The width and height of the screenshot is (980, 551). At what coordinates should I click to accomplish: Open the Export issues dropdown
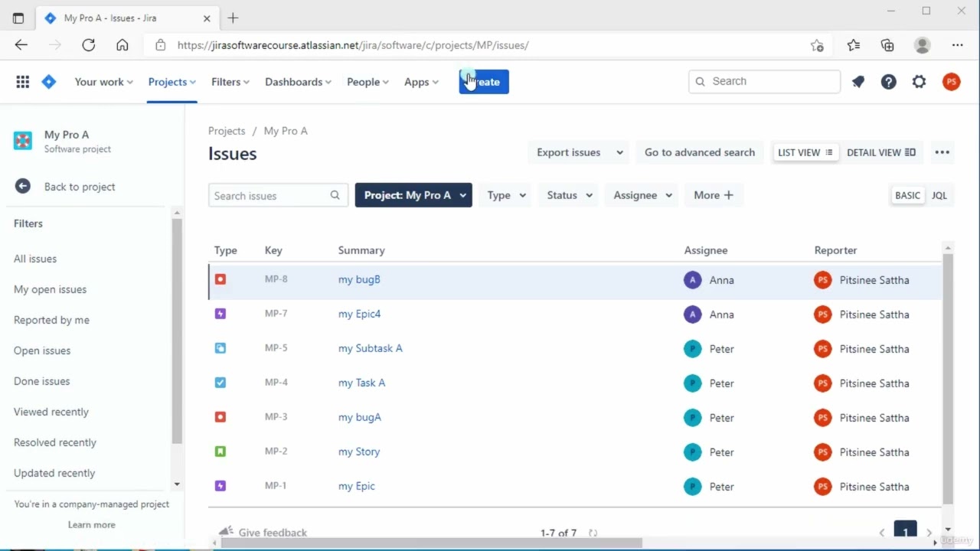(x=580, y=152)
